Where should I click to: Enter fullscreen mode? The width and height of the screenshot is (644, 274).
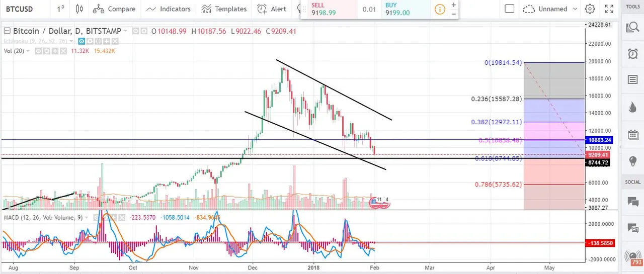609,9
